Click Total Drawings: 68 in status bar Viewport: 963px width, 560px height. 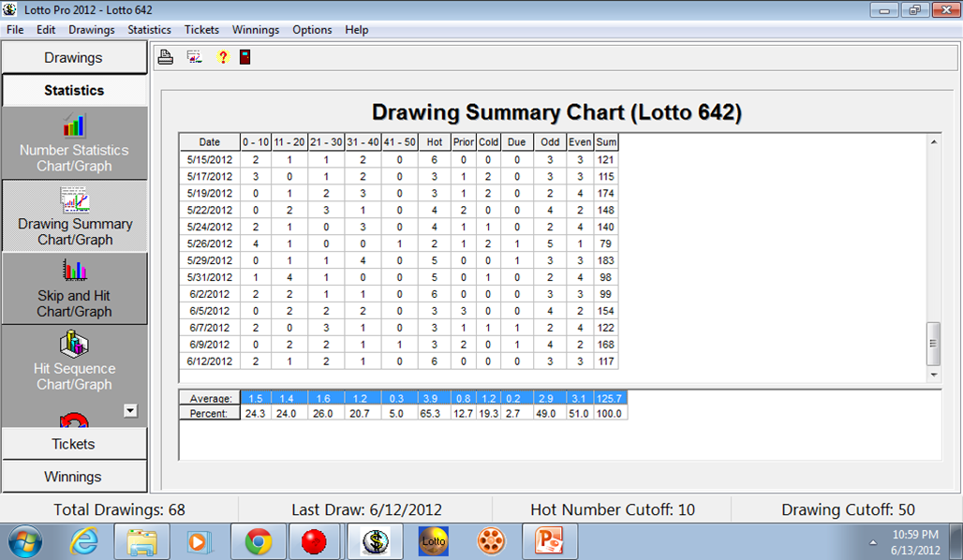coord(119,509)
